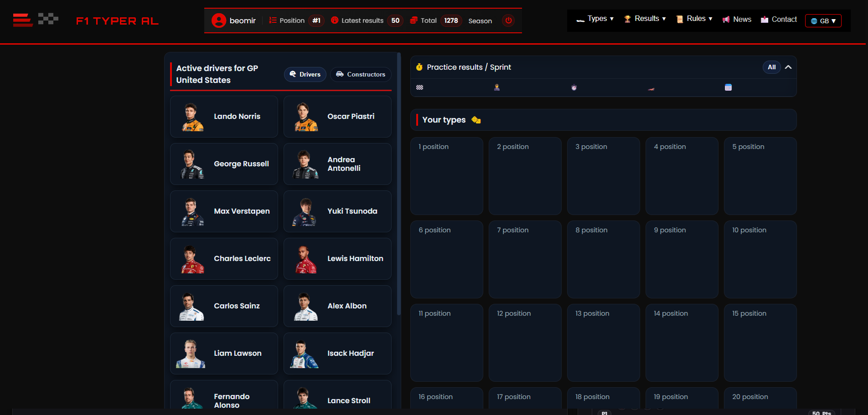Select driver Fernando Alonso
The image size is (868, 415).
click(x=224, y=395)
